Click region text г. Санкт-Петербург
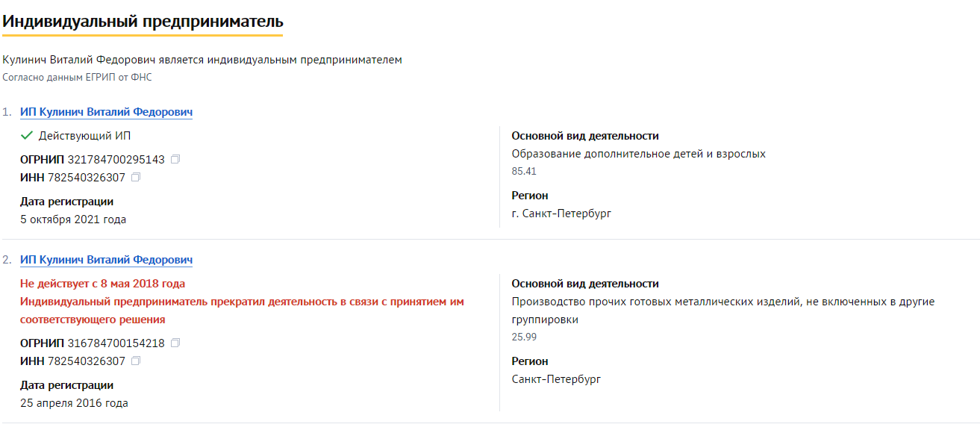This screenshot has height=433, width=980. click(561, 214)
